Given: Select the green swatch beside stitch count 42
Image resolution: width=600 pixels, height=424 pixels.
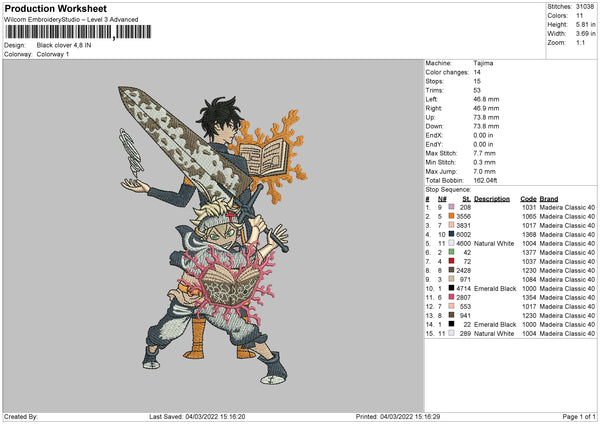Looking at the screenshot, I should click(452, 252).
